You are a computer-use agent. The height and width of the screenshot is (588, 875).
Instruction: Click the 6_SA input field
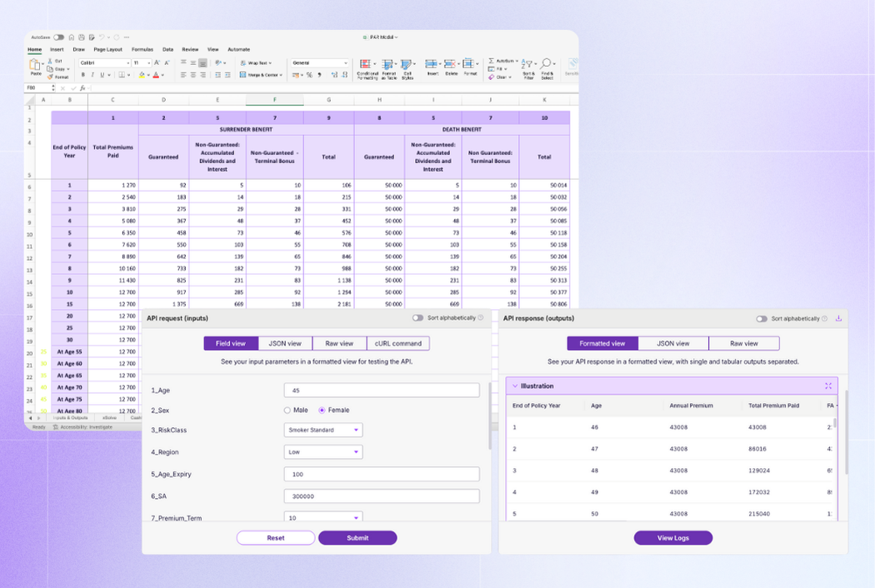(x=382, y=496)
